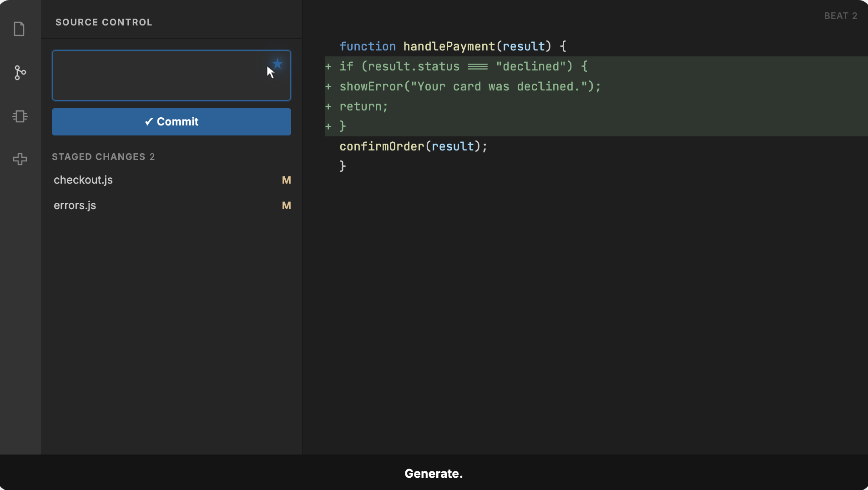Open the Extensions icon in activity bar
The image size is (868, 490).
click(20, 159)
